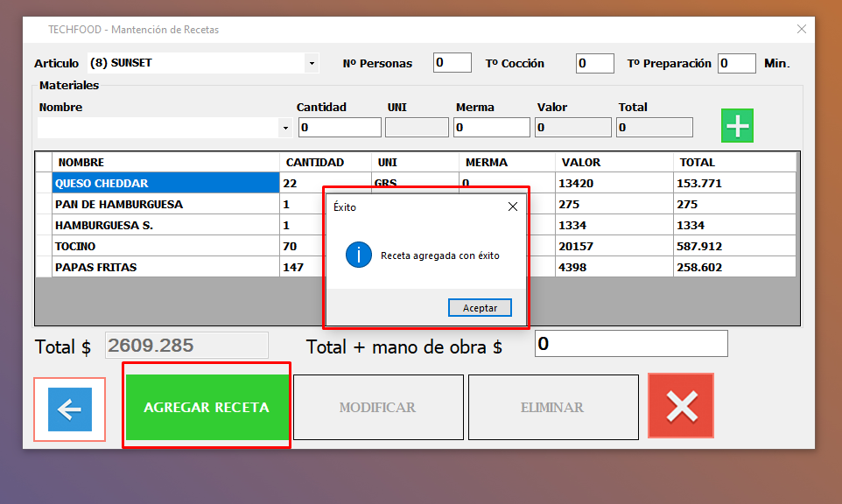Click the red X cancel icon
Viewport: 842px width, 504px height.
pyautogui.click(x=681, y=406)
